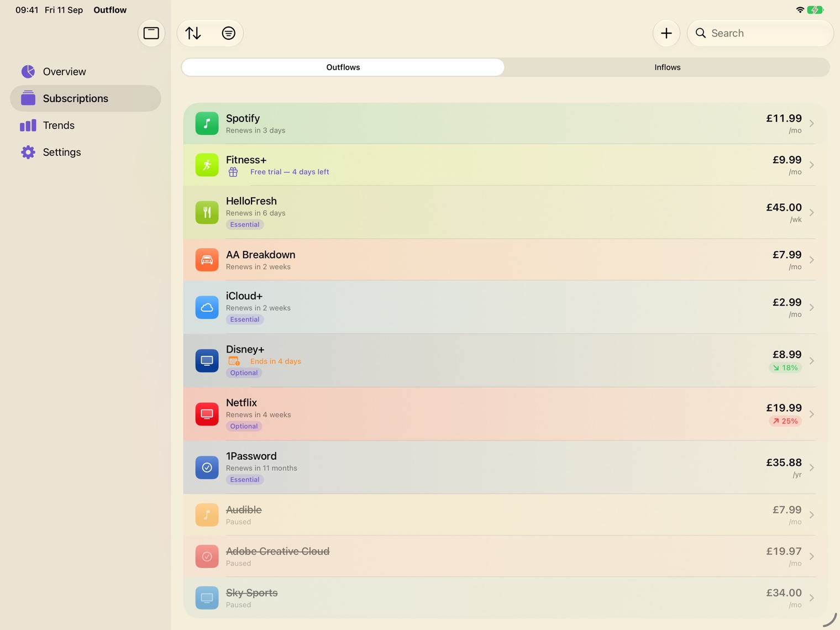Add a new subscription with plus

click(666, 33)
